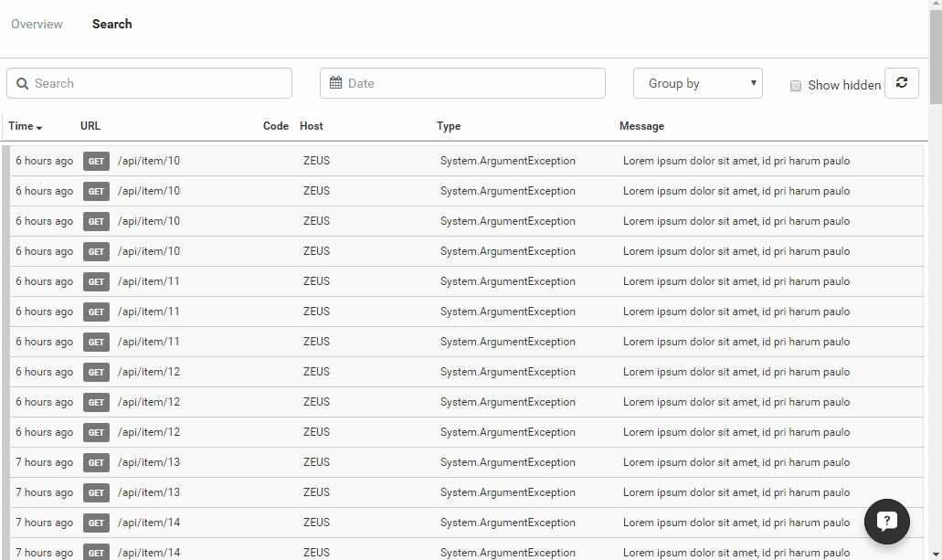Click the Message column header
This screenshot has height=560, width=942.
pyautogui.click(x=641, y=126)
